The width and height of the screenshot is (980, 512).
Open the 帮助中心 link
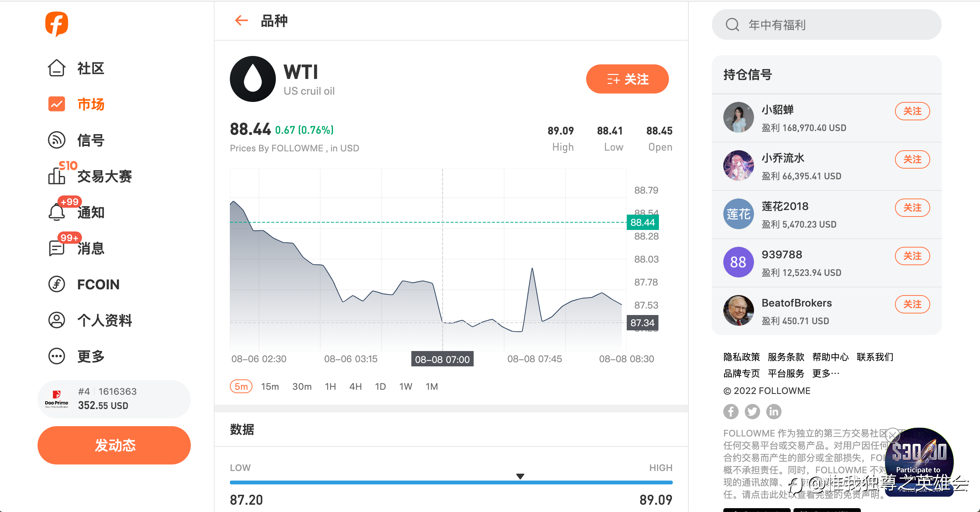[830, 357]
